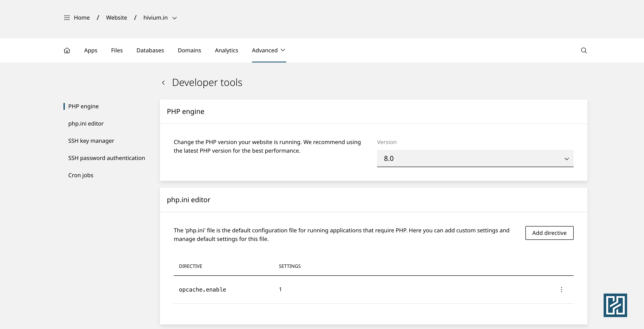
Task: Switch to the Files tab
Action: coord(117,50)
